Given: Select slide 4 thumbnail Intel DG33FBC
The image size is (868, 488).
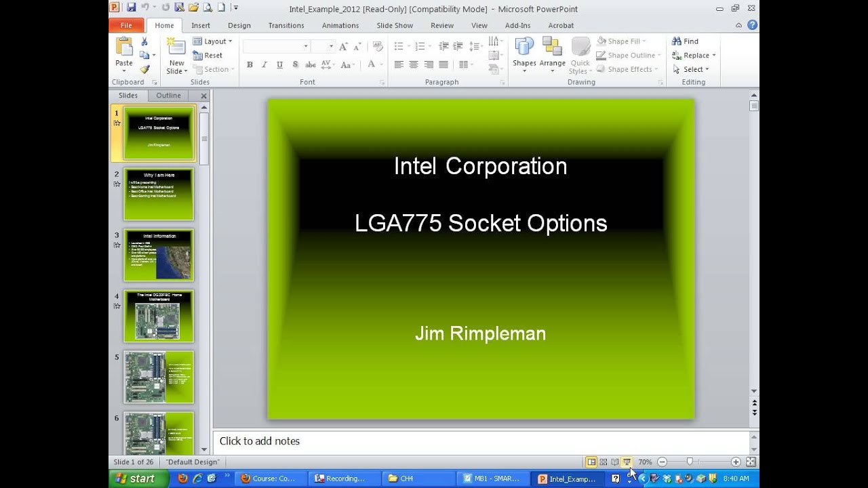Looking at the screenshot, I should (159, 316).
